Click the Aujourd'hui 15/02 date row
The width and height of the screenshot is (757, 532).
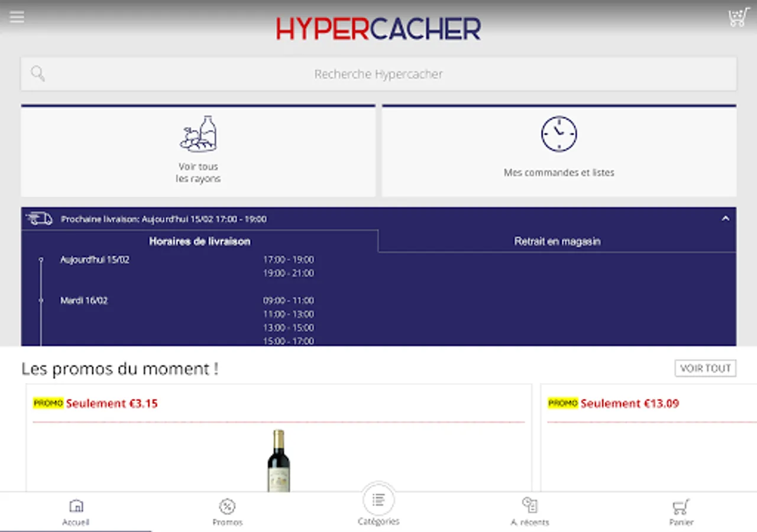pos(95,259)
